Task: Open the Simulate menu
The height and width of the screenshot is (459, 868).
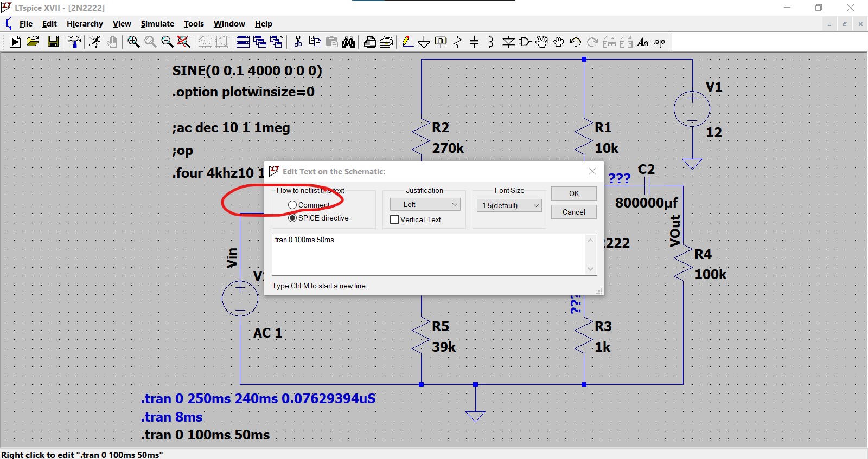Action: 157,24
